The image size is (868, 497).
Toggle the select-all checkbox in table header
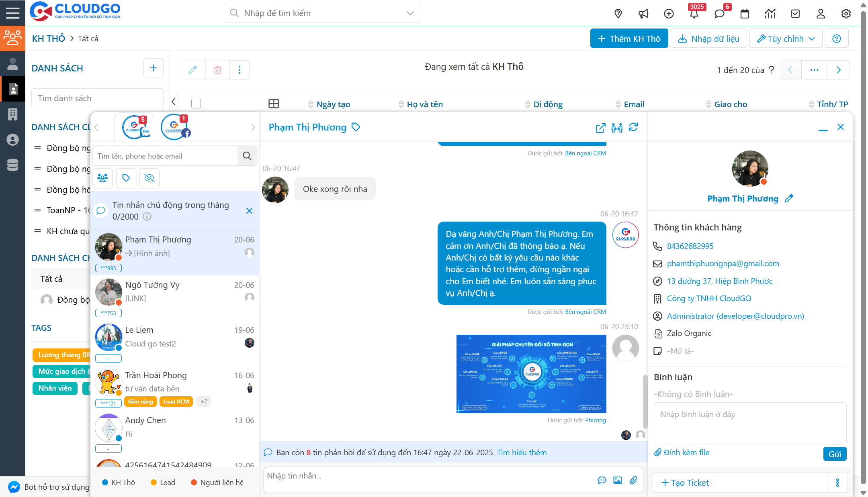[x=196, y=103]
